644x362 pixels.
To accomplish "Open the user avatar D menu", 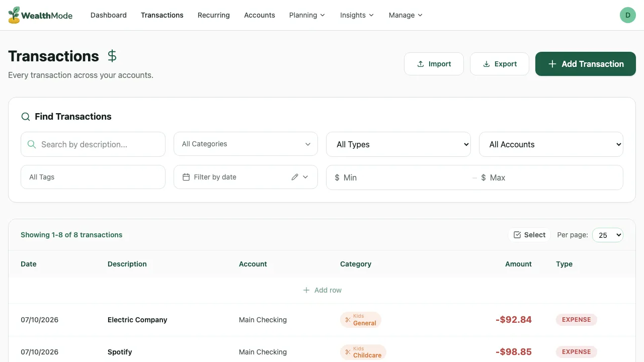I will pyautogui.click(x=627, y=15).
